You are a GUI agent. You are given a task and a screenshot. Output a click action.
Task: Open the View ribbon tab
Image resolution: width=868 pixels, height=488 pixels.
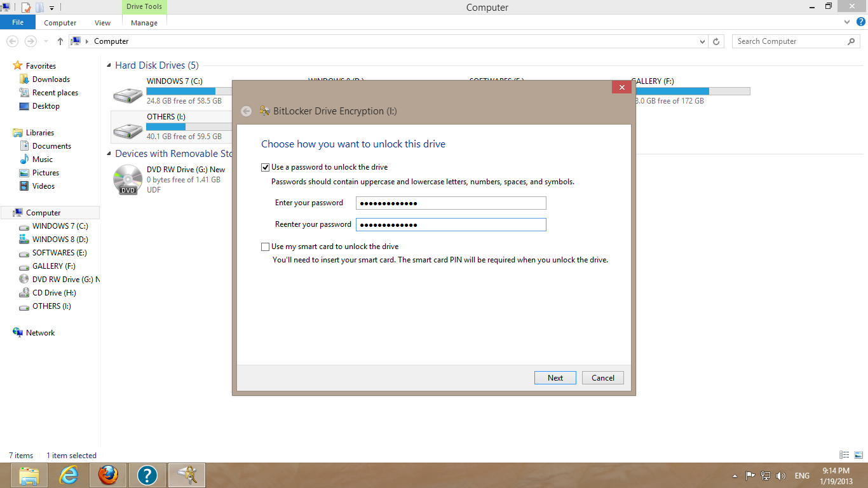coord(102,23)
